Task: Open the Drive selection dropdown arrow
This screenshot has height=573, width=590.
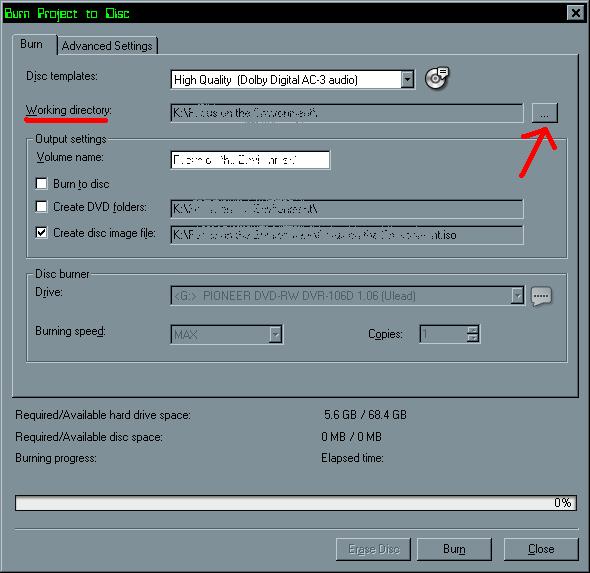Action: click(x=517, y=295)
